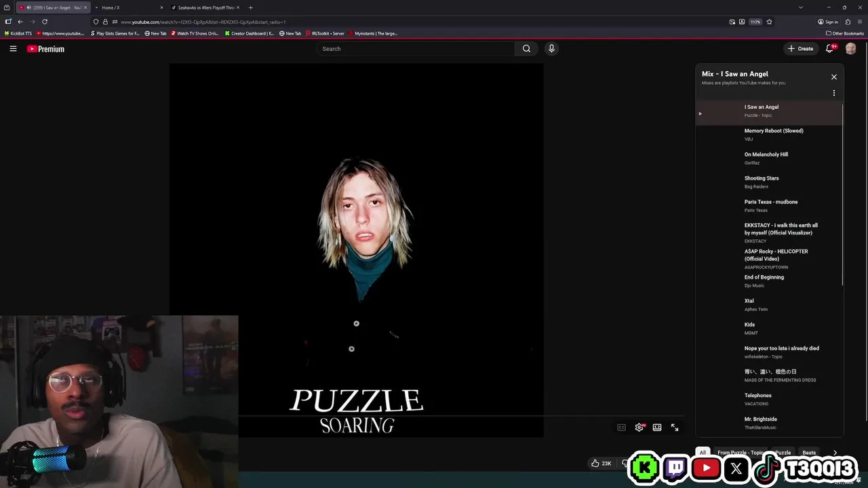Screen dimensions: 868x488
Task: Start voice search with microphone icon
Action: pos(551,49)
